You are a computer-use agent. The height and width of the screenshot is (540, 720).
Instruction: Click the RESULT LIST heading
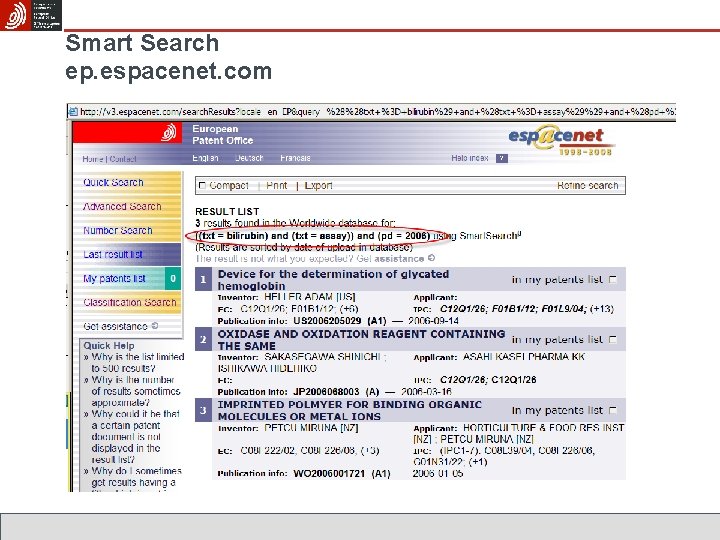coord(227,212)
